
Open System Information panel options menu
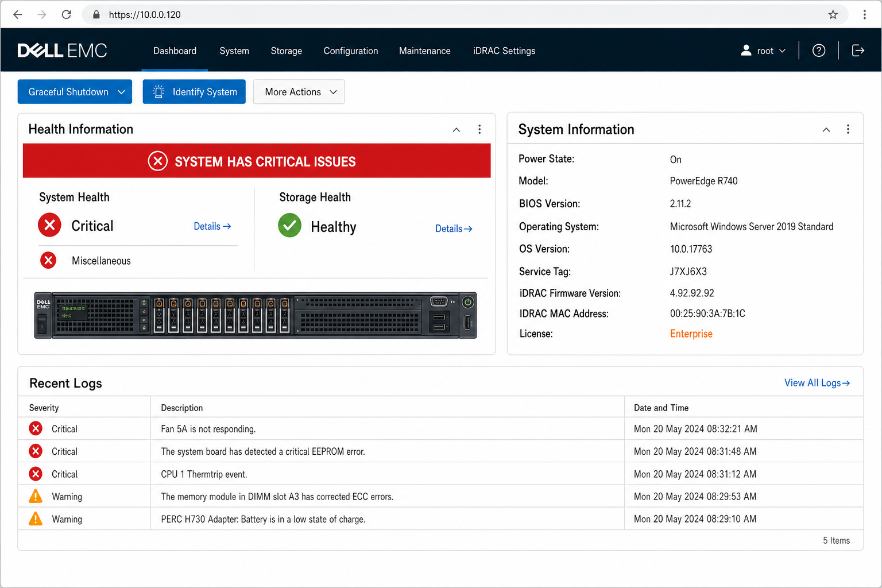[848, 129]
